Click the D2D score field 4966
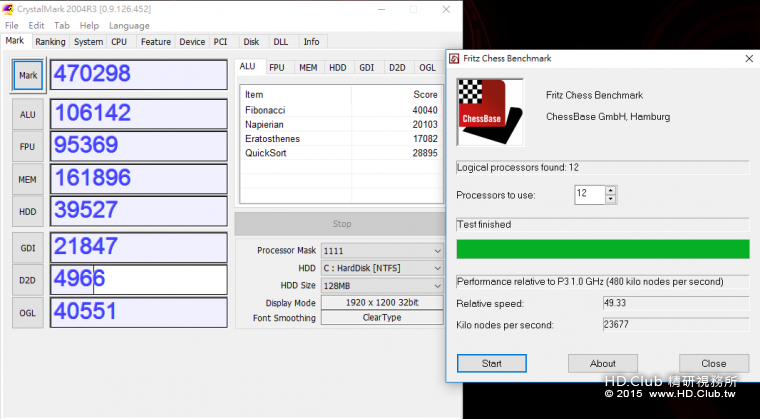The image size is (760, 419). (139, 280)
